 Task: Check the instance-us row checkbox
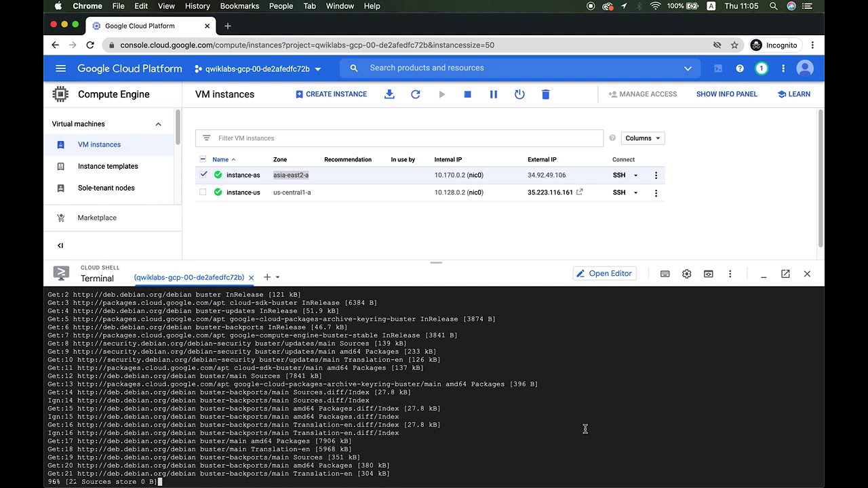[x=203, y=192]
